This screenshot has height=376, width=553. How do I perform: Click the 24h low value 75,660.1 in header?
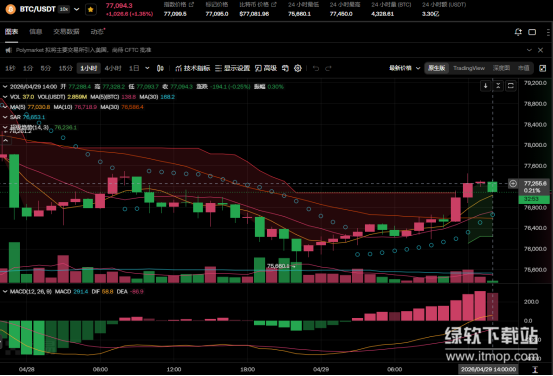[x=299, y=14]
